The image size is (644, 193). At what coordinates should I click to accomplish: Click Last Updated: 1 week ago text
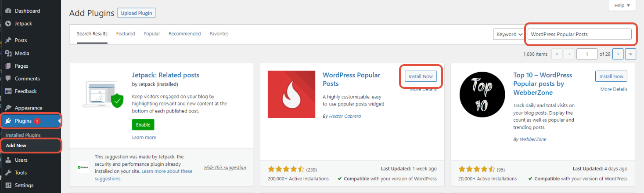[x=409, y=169]
